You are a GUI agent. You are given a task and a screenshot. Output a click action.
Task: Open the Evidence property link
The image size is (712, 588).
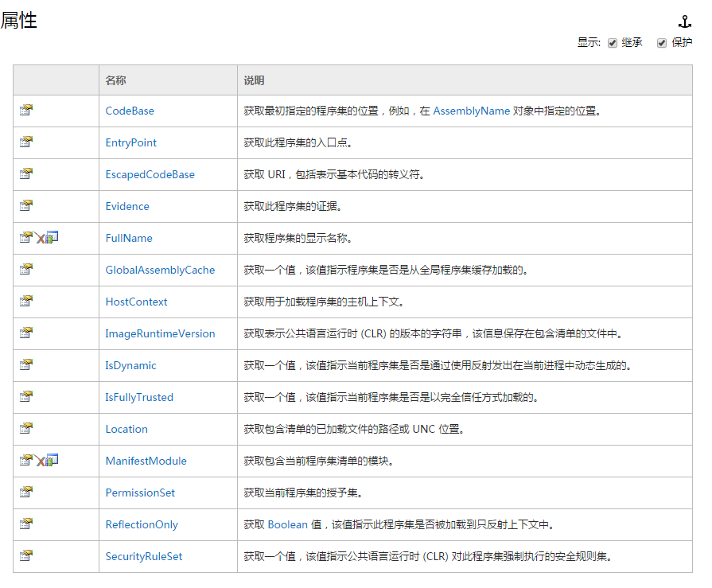tap(127, 206)
